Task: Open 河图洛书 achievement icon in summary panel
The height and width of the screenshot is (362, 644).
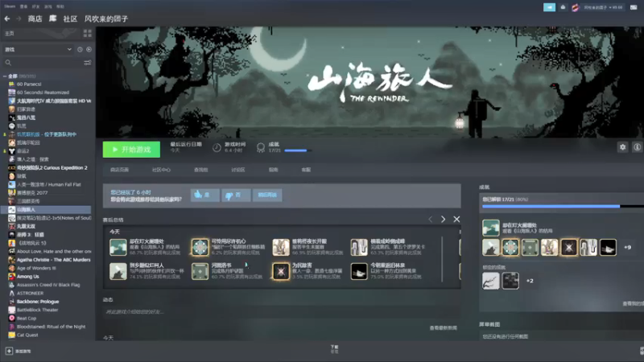Action: (x=200, y=272)
